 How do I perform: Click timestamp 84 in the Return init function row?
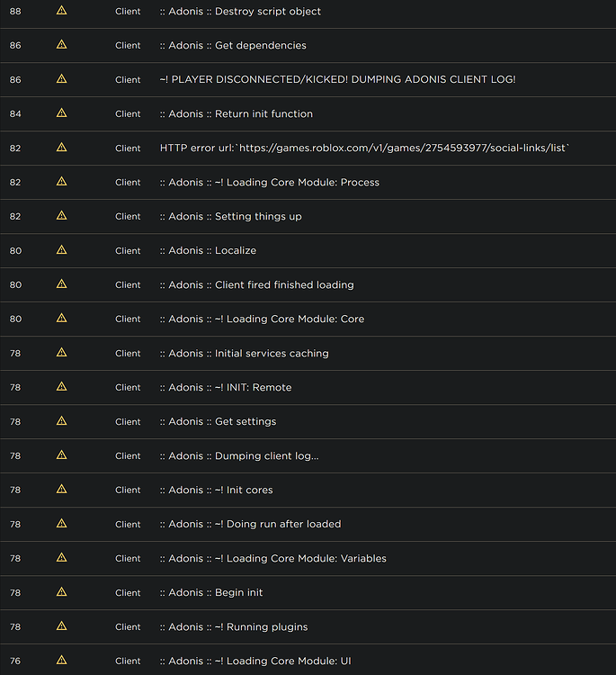tap(15, 113)
